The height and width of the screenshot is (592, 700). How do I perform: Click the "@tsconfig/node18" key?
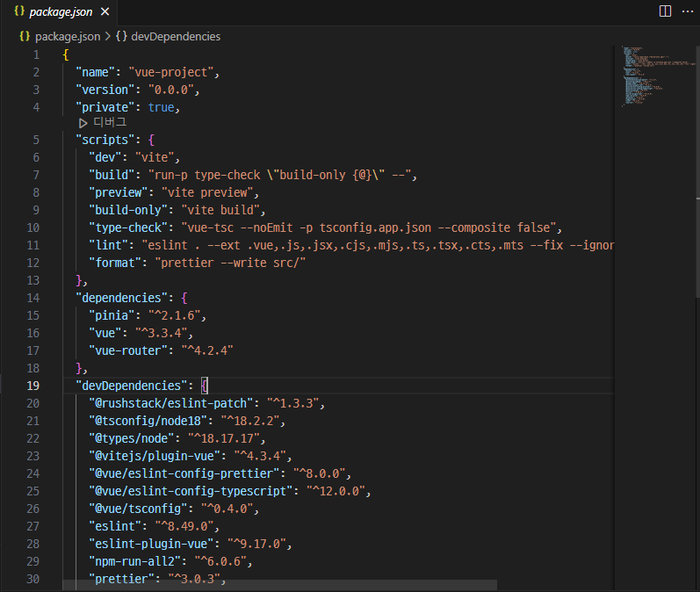148,421
